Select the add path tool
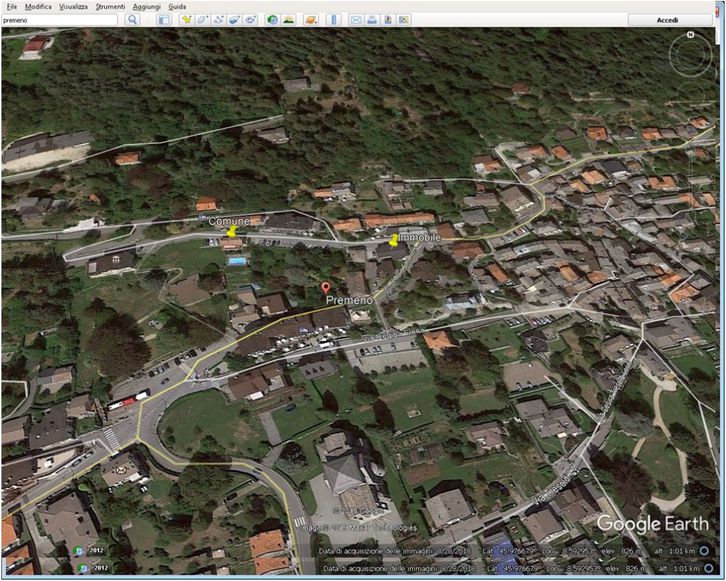The height and width of the screenshot is (581, 726). pyautogui.click(x=218, y=20)
